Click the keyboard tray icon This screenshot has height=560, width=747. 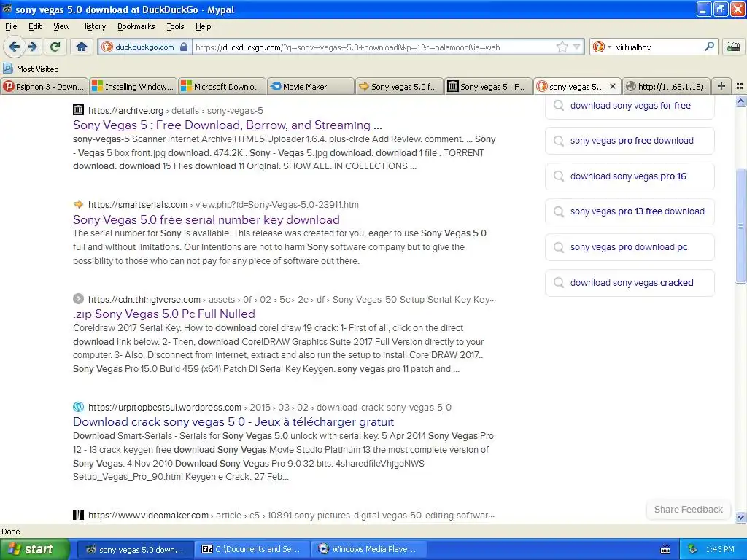coord(665,550)
